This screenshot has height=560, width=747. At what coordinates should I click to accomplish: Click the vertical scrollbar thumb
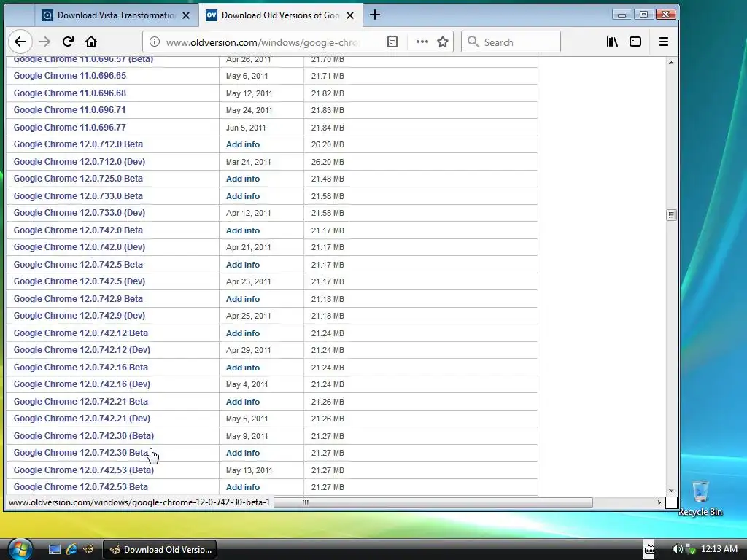671,215
